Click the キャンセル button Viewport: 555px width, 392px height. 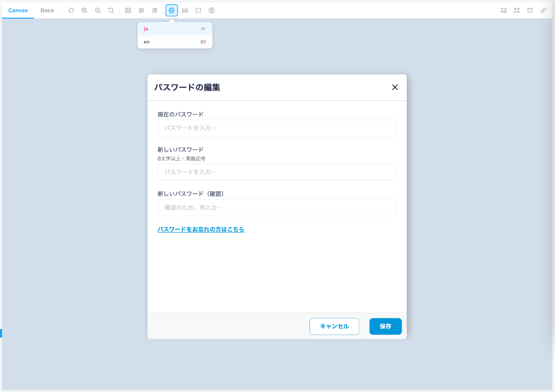coord(335,326)
